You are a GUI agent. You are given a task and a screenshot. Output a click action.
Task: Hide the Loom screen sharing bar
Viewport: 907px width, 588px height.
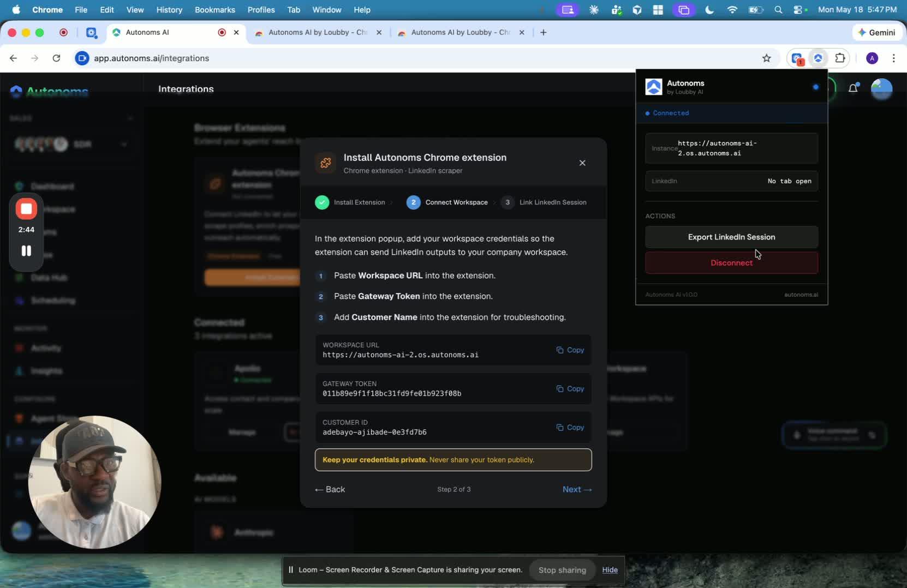coord(610,570)
